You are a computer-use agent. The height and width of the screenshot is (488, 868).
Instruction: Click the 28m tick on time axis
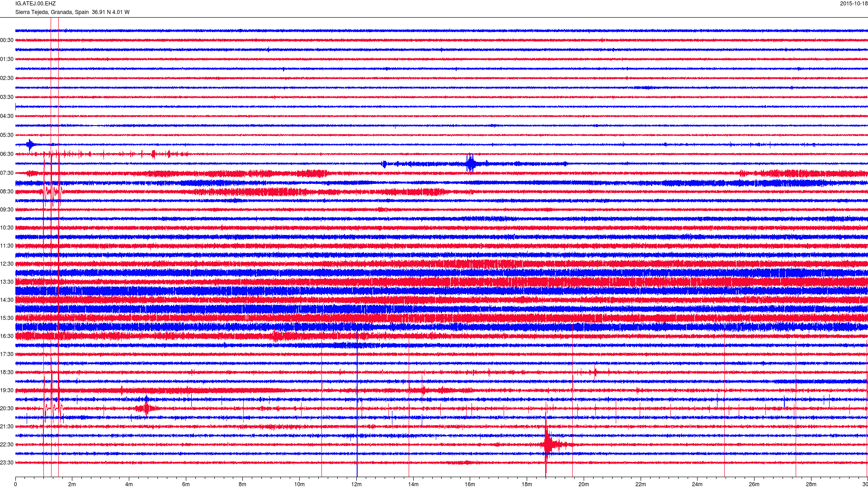coord(811,484)
